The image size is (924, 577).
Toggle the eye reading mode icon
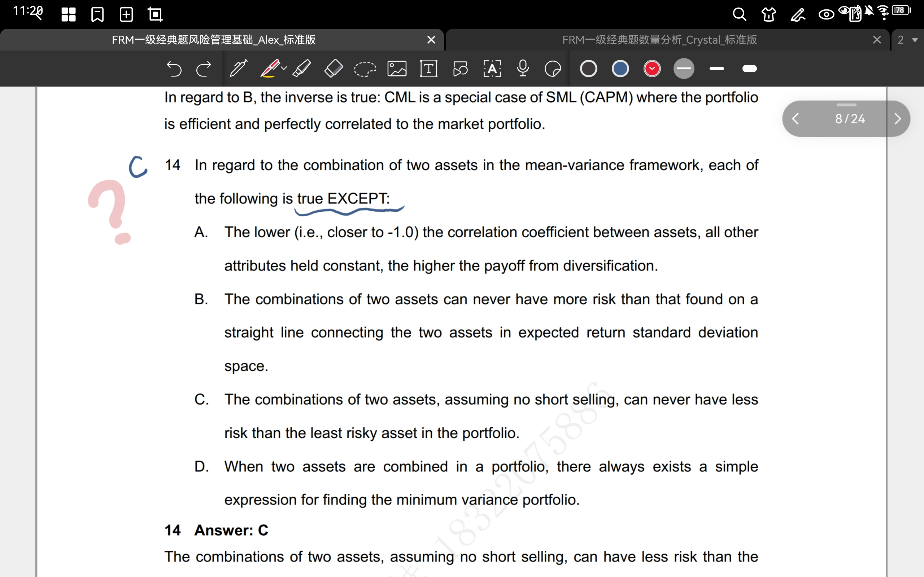(x=826, y=14)
